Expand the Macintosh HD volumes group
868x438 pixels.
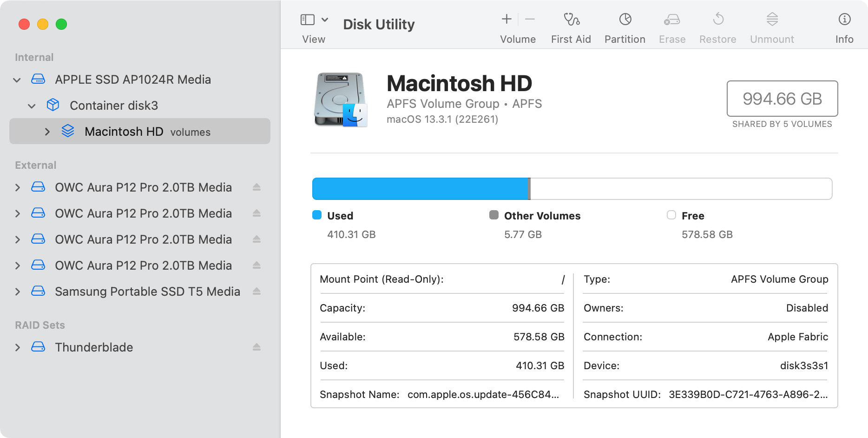pos(47,132)
